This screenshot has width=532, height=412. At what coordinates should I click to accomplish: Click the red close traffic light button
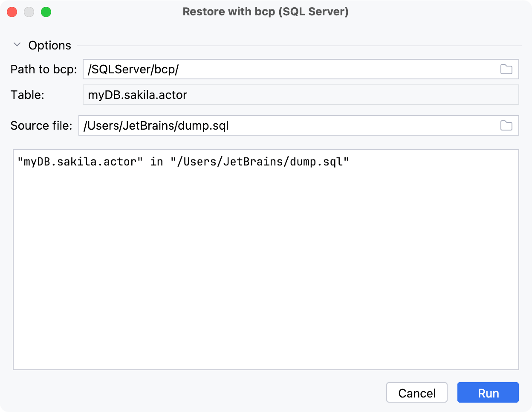coord(12,12)
